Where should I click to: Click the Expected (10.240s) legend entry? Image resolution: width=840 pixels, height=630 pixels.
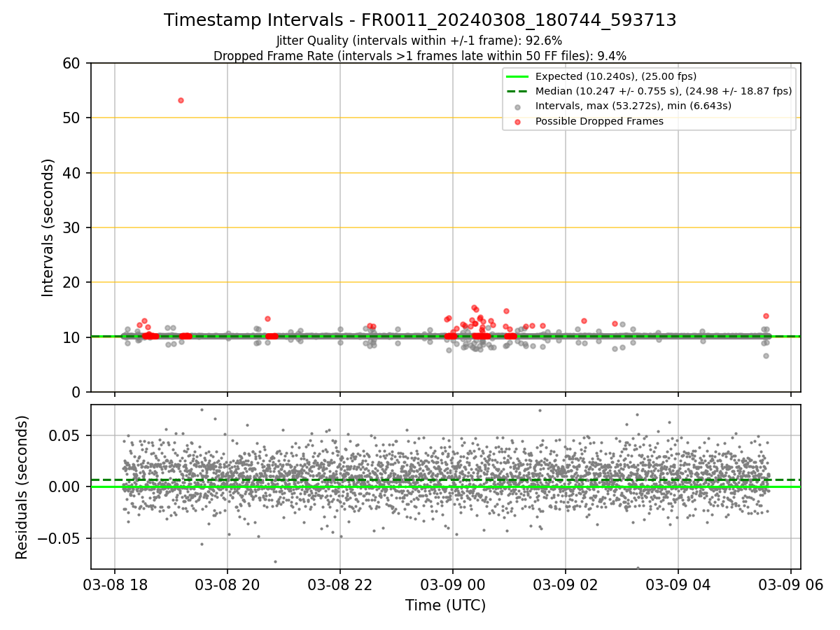(x=616, y=76)
